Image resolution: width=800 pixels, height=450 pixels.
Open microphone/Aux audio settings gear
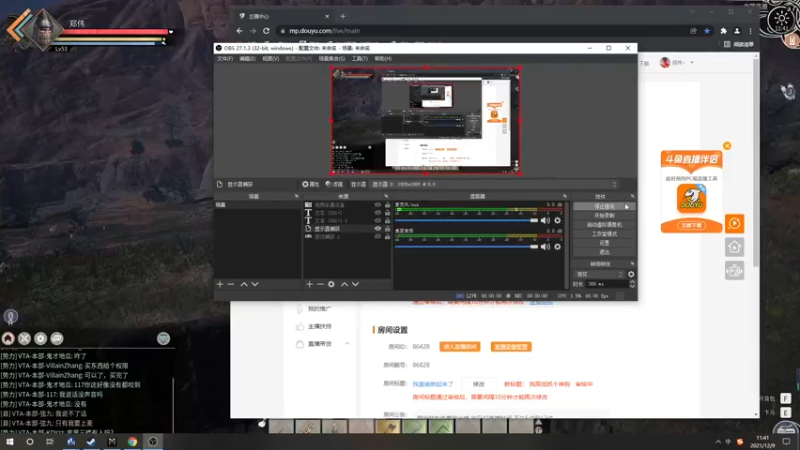[558, 220]
